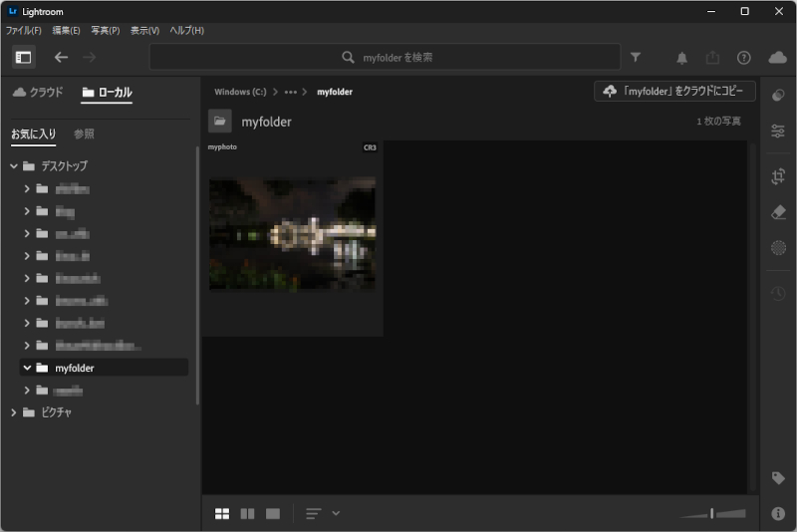Screen dimensions: 797x532
Task: Toggle the left panel visibility icon
Action: tap(23, 58)
